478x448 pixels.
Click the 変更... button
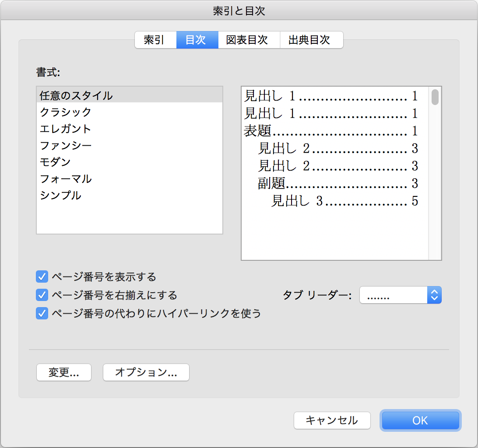tap(64, 372)
